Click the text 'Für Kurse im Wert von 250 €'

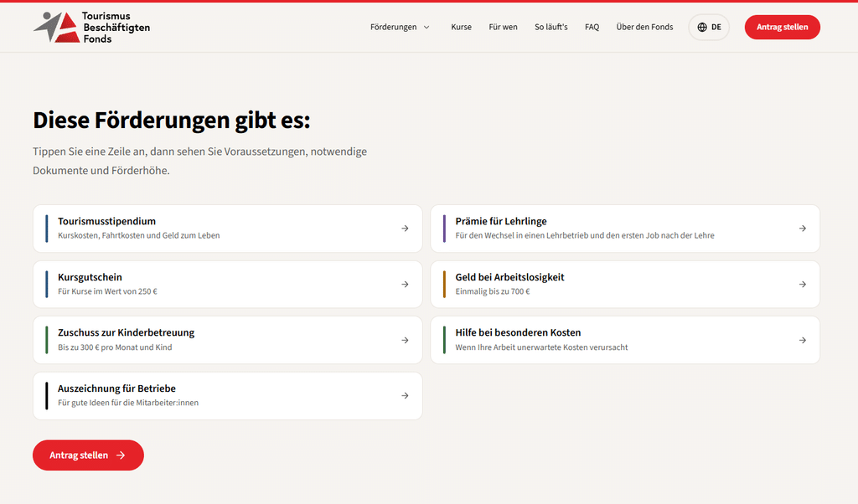coord(108,291)
